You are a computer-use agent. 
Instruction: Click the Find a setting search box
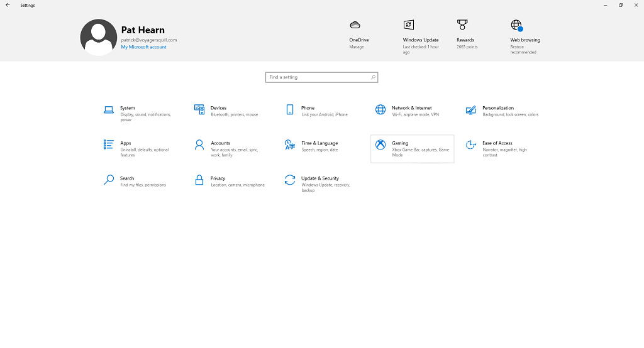pyautogui.click(x=318, y=77)
